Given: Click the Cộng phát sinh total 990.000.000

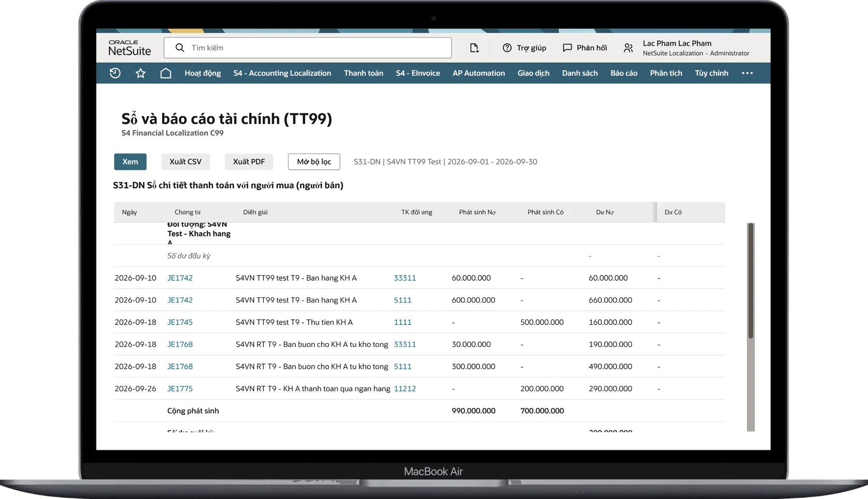Looking at the screenshot, I should (474, 411).
